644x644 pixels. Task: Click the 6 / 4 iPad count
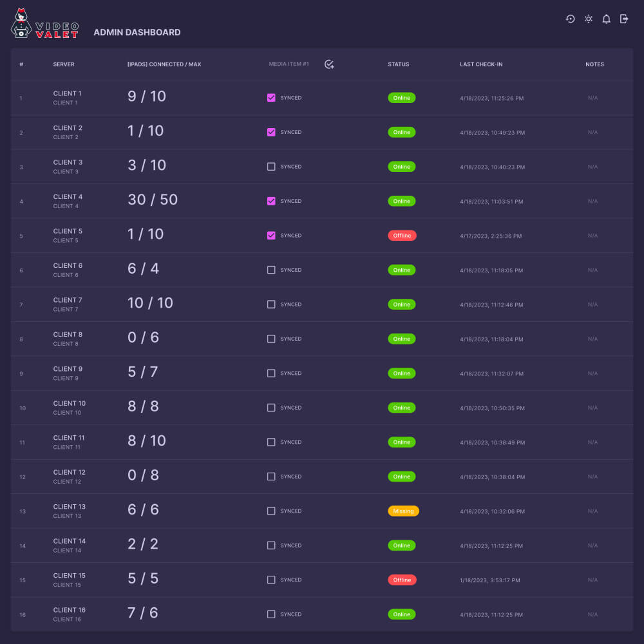[x=144, y=269]
